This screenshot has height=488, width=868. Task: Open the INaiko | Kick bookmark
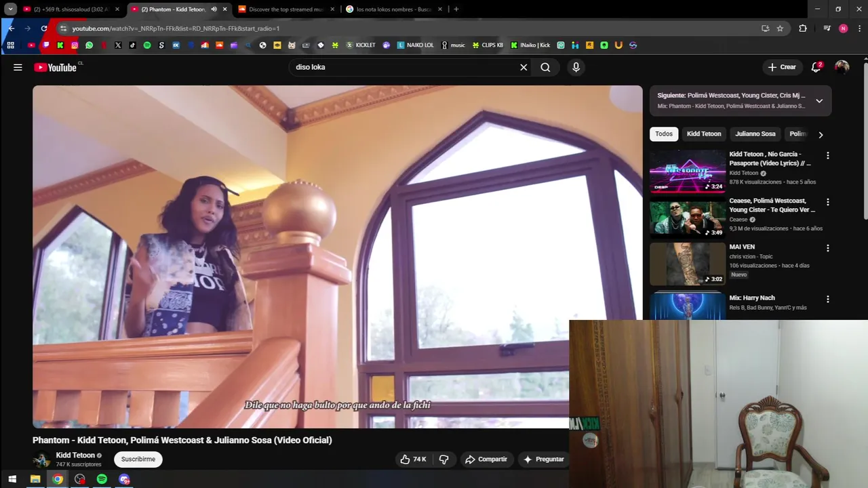pyautogui.click(x=530, y=45)
